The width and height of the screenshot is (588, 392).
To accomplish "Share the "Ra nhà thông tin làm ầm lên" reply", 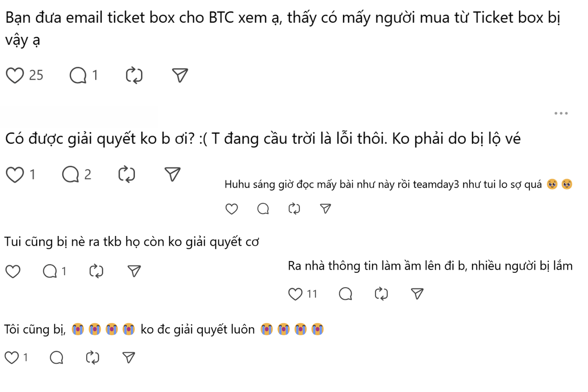I will point(417,293).
